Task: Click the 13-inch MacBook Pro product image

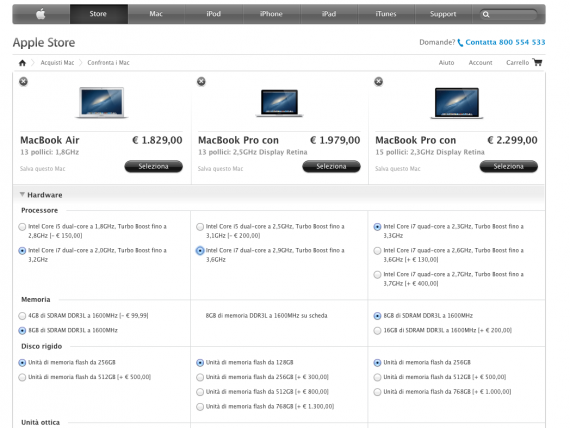Action: (279, 103)
